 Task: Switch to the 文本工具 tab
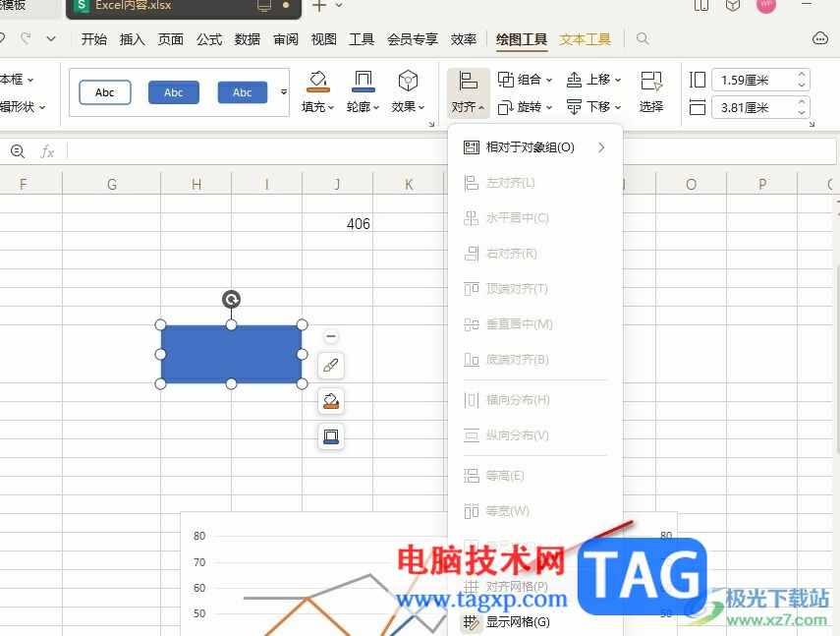click(x=585, y=39)
